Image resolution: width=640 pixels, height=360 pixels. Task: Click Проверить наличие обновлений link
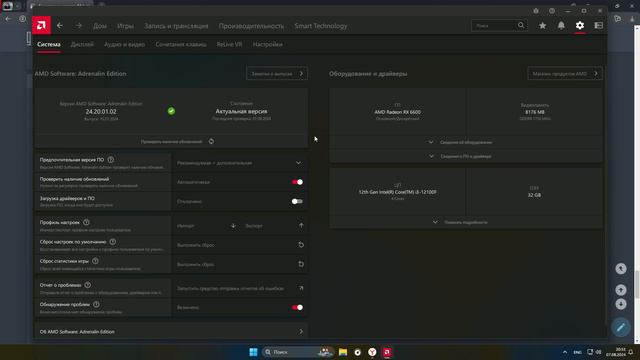point(171,142)
